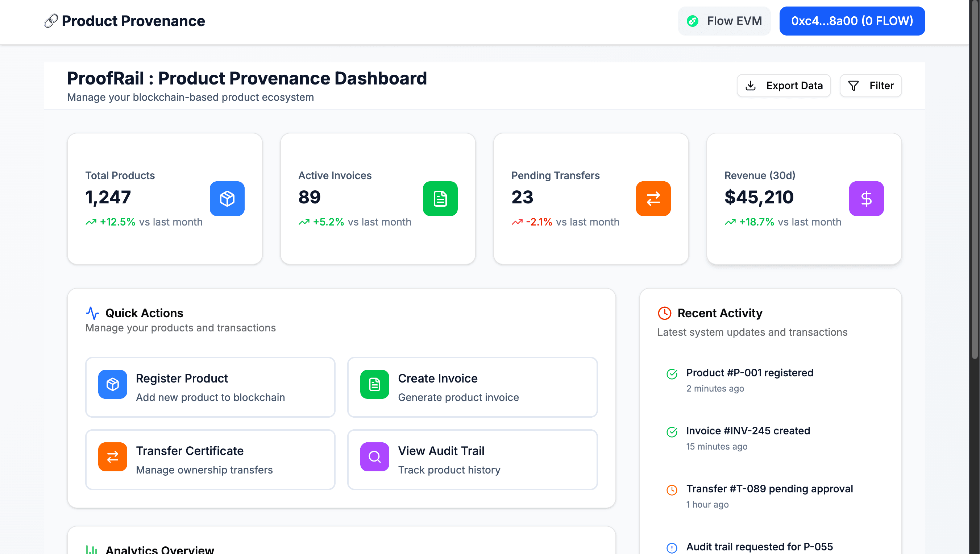Image resolution: width=980 pixels, height=554 pixels.
Task: Click the Product Provenance chain logo
Action: pos(51,21)
